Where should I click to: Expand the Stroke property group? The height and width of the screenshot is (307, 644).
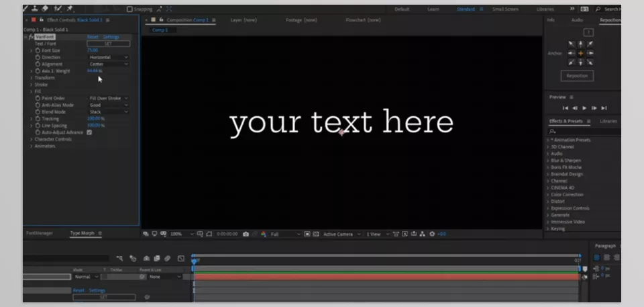(32, 85)
